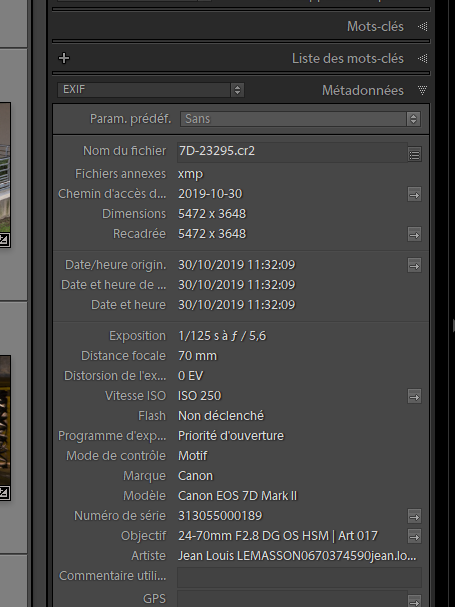
Task: Expand the Liste des mots-clés panel
Action: [422, 58]
